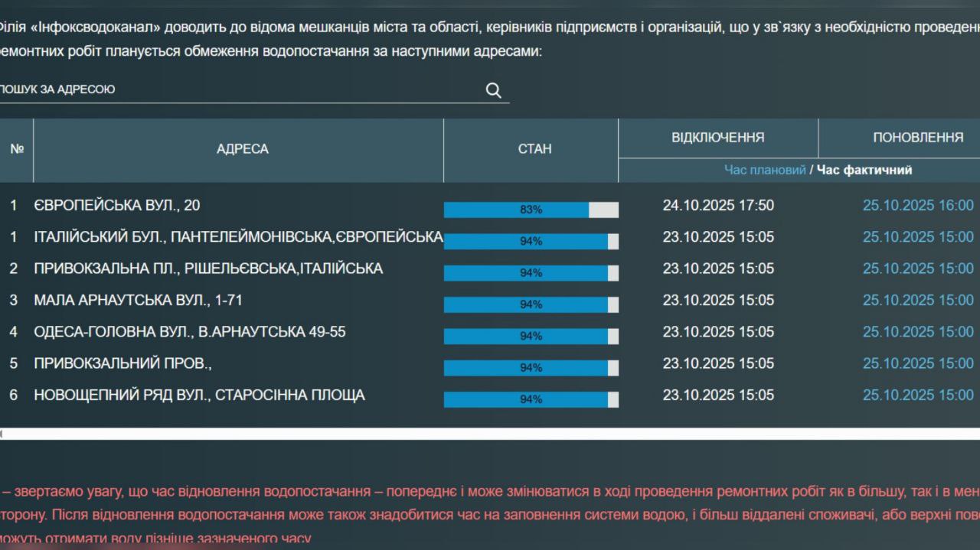This screenshot has height=550, width=980.
Task: Select the ПОНОВЛЕННЯ column header
Action: click(x=918, y=137)
